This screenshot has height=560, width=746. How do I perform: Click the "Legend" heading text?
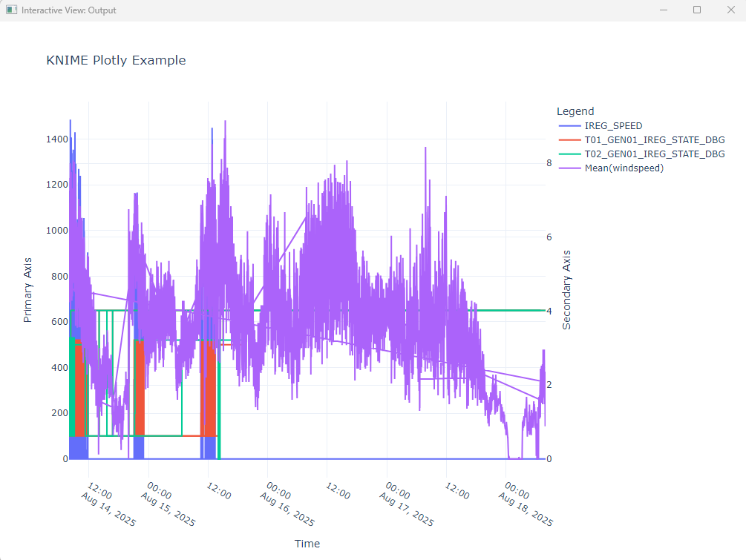tap(575, 111)
